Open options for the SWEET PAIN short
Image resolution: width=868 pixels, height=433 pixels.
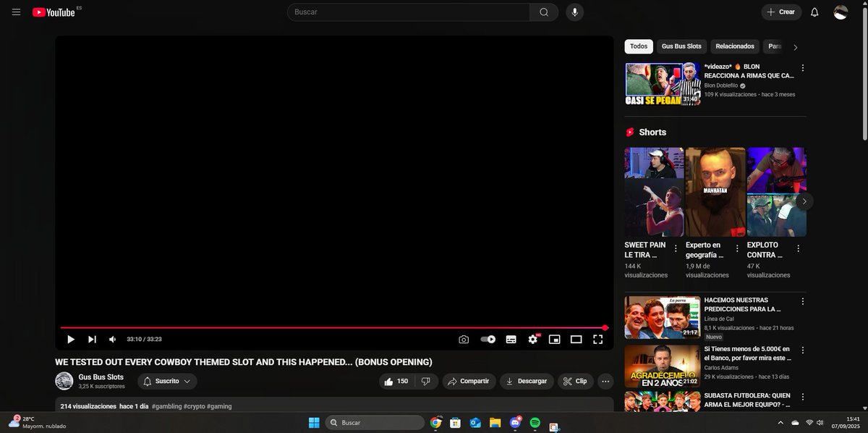click(676, 248)
